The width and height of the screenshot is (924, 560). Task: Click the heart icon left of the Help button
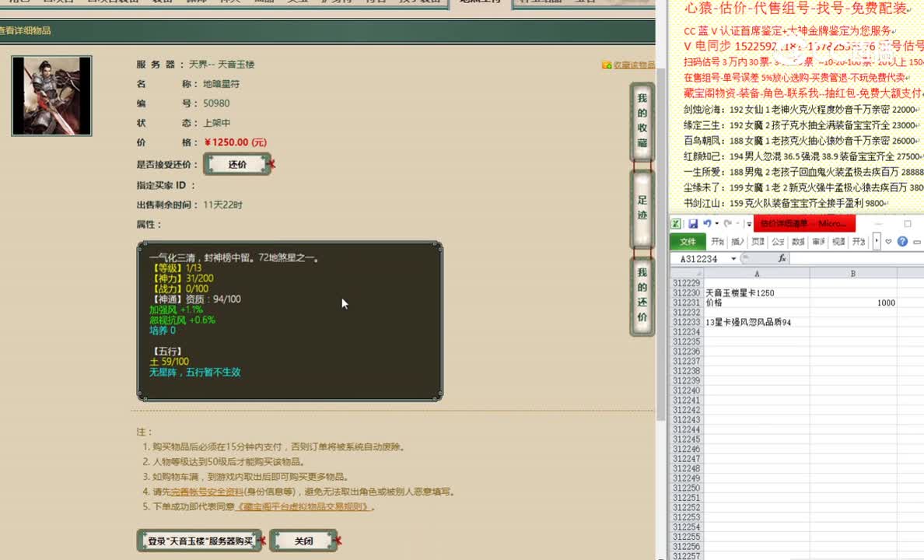point(888,242)
